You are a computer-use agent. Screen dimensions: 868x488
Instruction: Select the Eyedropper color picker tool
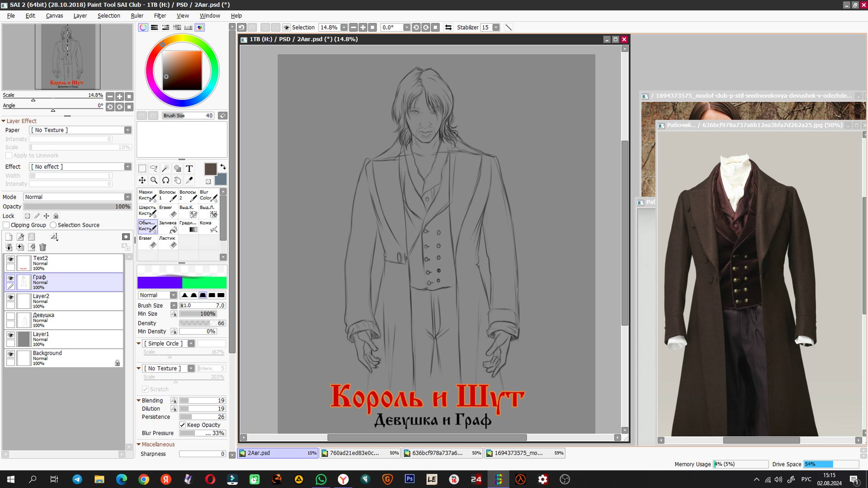tap(189, 180)
